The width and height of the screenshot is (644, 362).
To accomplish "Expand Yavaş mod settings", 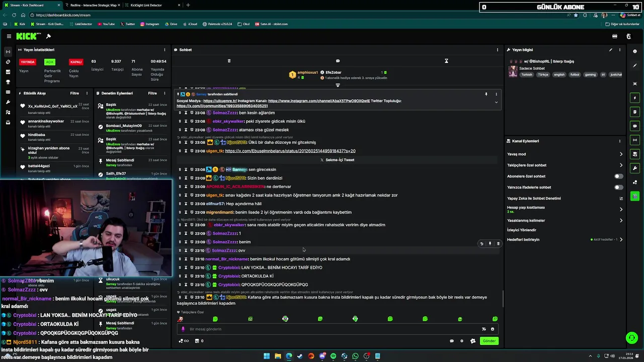I will (x=621, y=154).
